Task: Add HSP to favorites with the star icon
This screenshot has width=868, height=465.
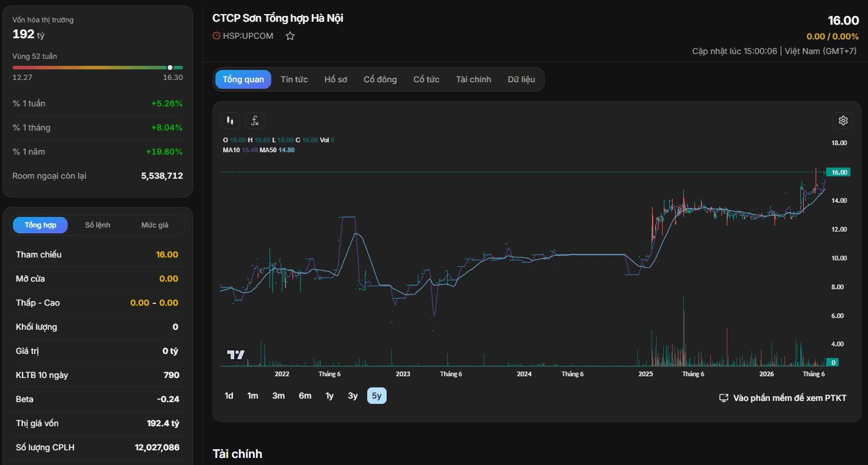Action: (290, 36)
